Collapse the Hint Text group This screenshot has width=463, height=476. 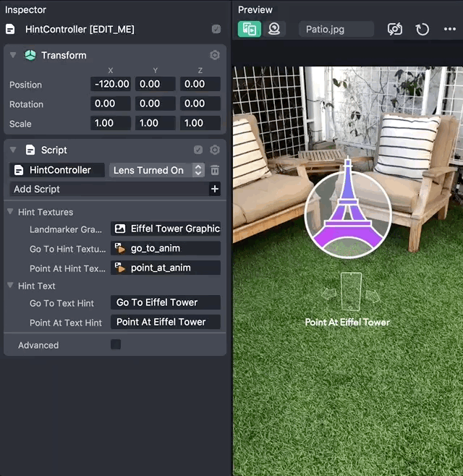10,285
